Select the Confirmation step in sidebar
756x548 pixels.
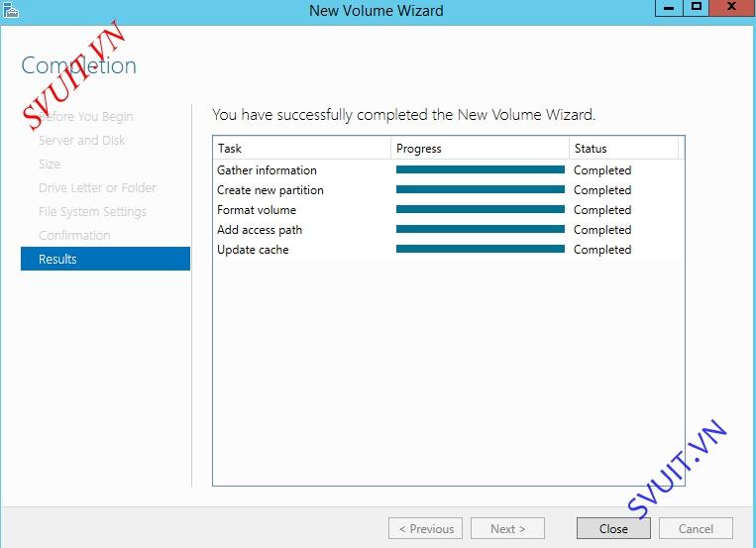(74, 236)
